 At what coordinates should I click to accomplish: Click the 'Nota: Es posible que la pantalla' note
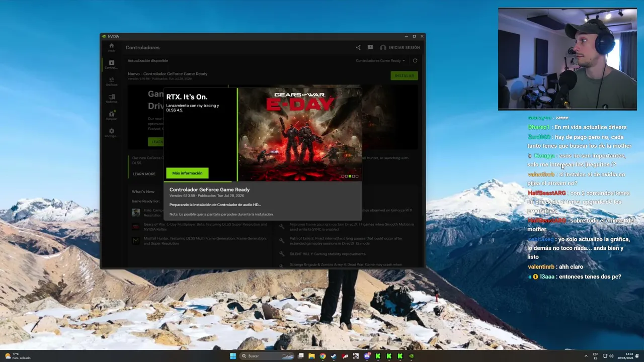[221, 214]
